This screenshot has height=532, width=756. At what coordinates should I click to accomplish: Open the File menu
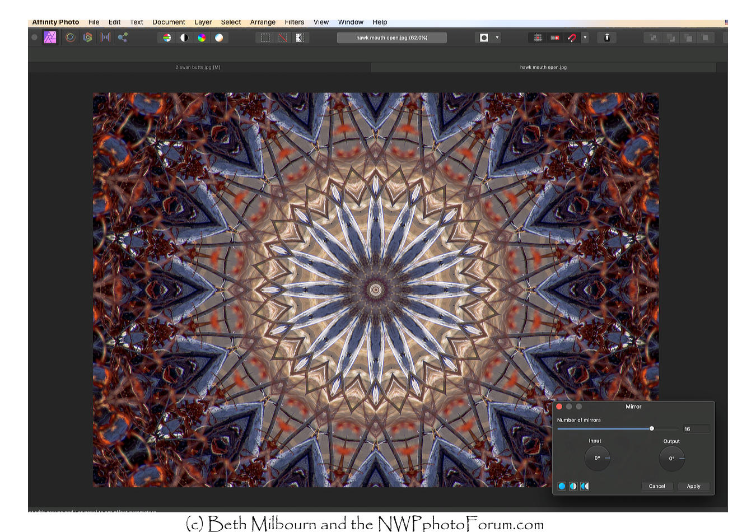point(94,22)
